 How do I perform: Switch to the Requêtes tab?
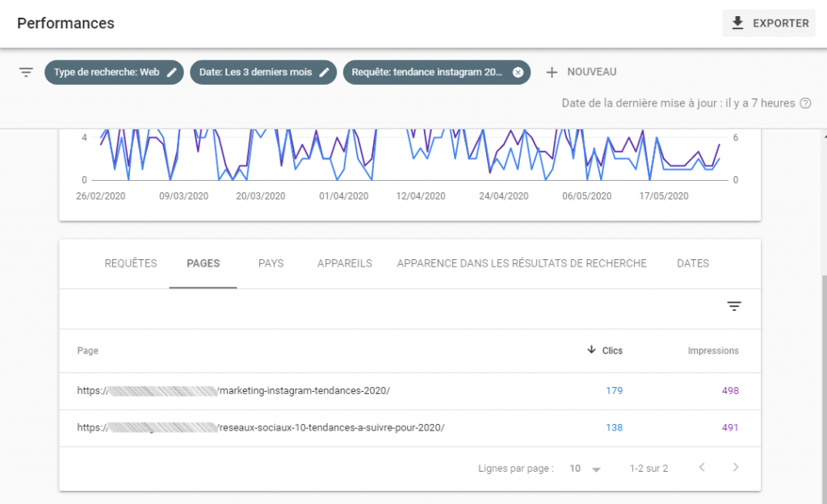coord(131,263)
